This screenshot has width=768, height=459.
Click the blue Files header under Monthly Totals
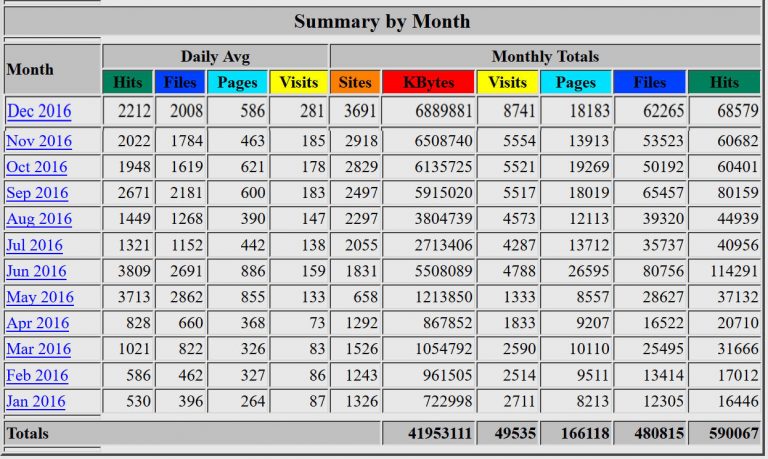point(649,83)
